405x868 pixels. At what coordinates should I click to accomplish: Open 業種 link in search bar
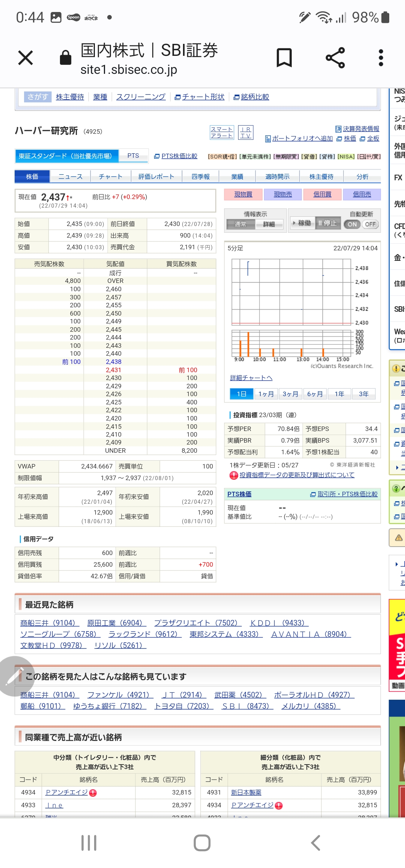[x=100, y=97]
